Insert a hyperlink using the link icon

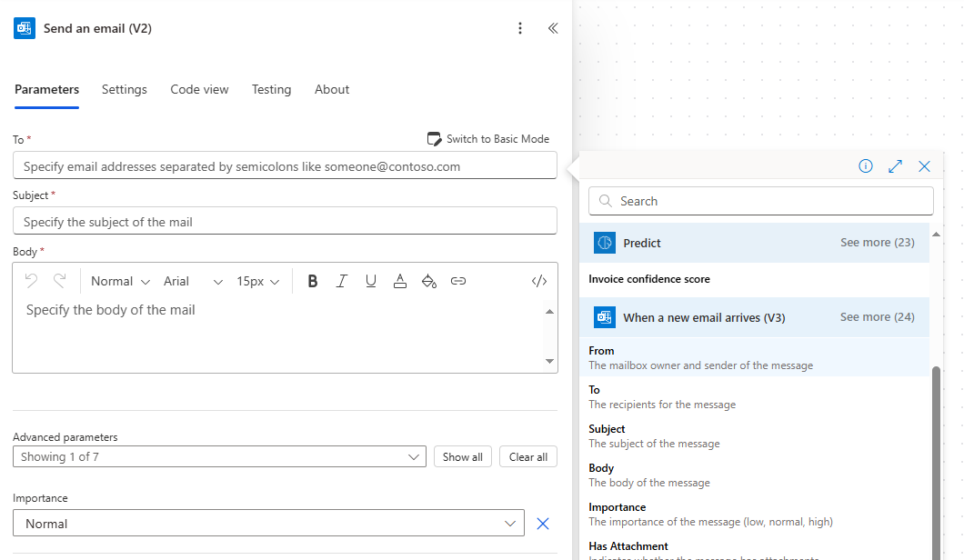(458, 281)
